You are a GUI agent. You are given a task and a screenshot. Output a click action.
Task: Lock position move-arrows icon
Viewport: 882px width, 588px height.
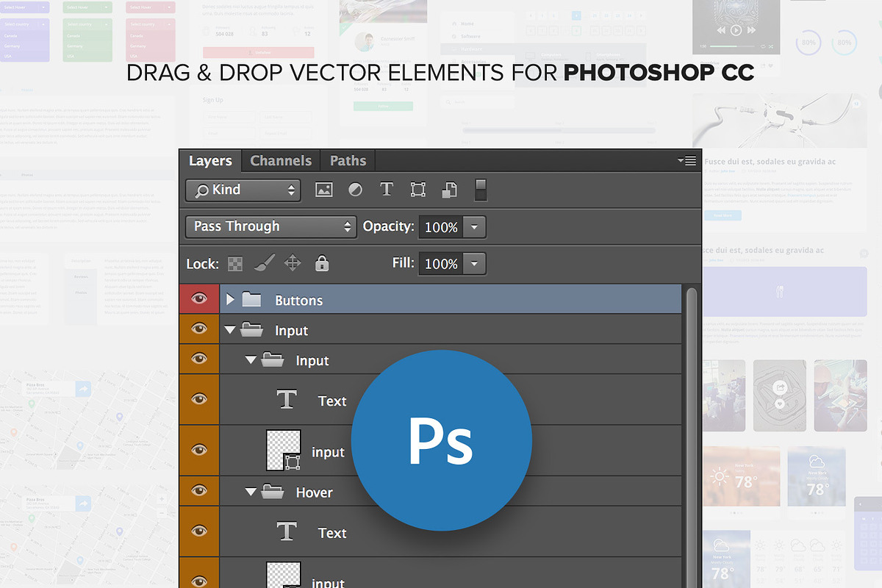[293, 263]
